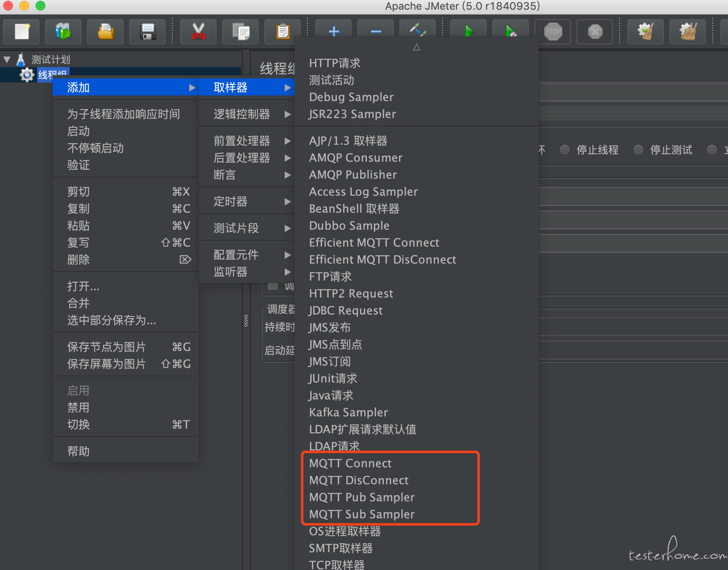
Task: Click the sampler list scroll-up arrow
Action: [x=417, y=47]
